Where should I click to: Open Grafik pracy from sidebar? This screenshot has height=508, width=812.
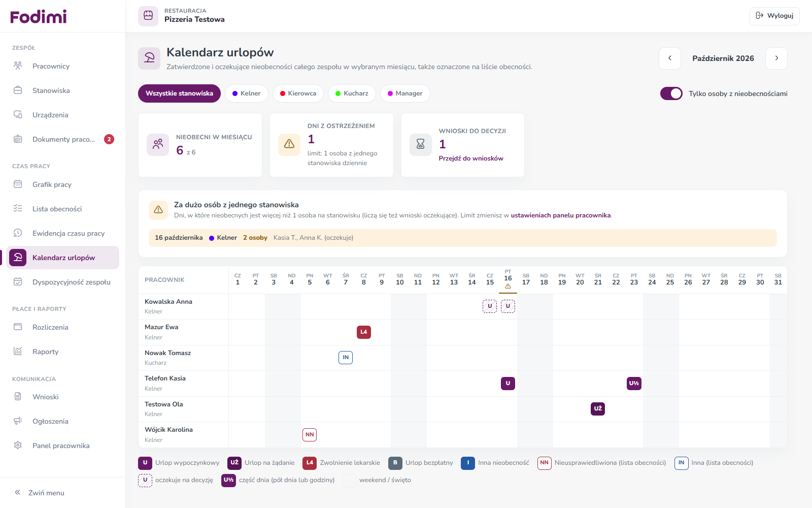coord(63,184)
